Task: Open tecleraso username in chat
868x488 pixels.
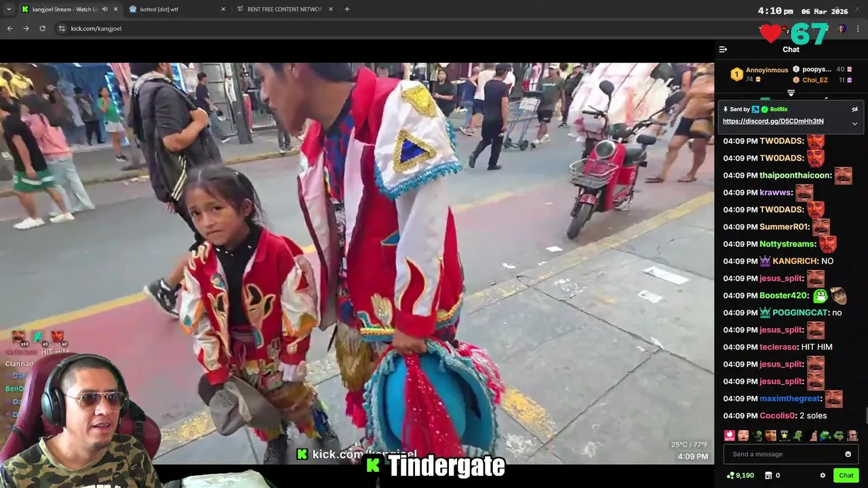Action: pos(778,347)
